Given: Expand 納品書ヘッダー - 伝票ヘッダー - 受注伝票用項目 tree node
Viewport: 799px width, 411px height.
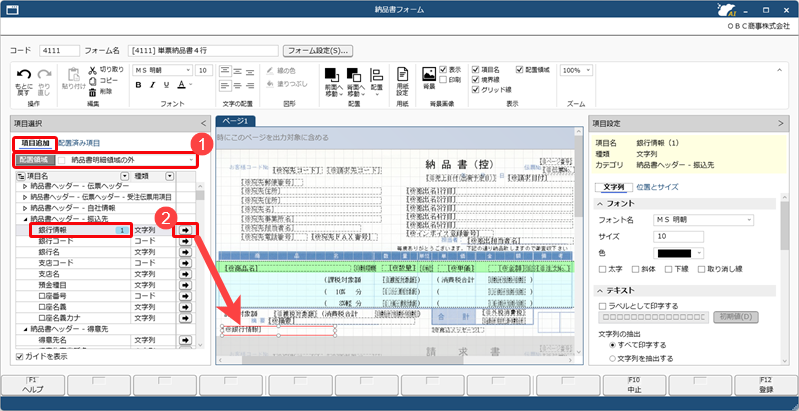Looking at the screenshot, I should tap(24, 197).
